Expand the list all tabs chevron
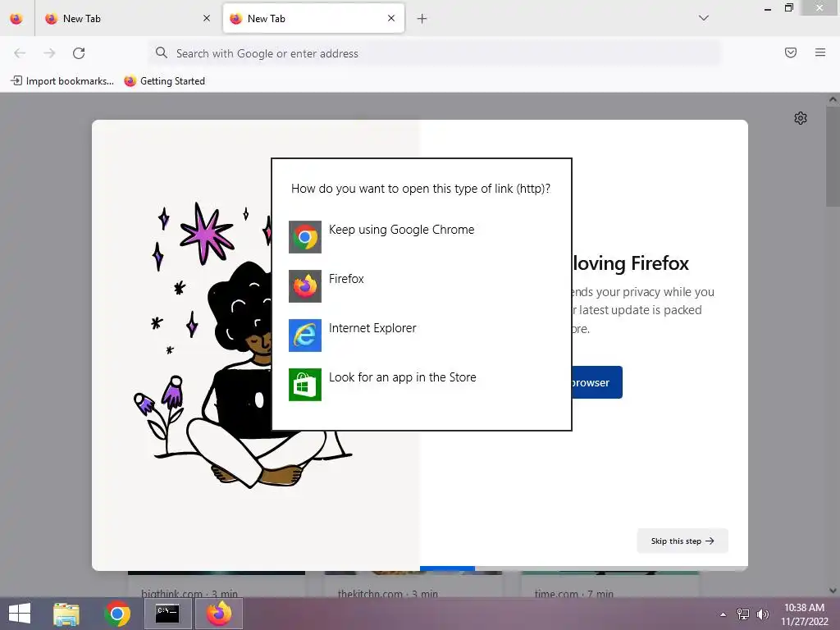 click(704, 18)
